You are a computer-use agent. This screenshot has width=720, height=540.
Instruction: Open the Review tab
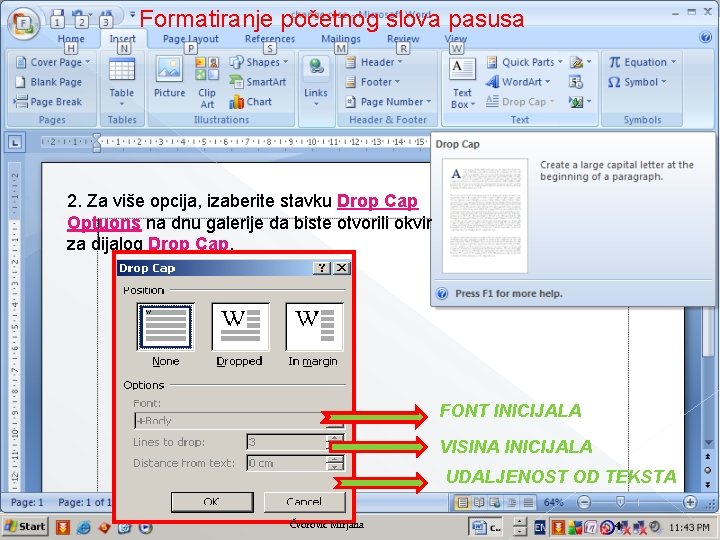pyautogui.click(x=403, y=39)
